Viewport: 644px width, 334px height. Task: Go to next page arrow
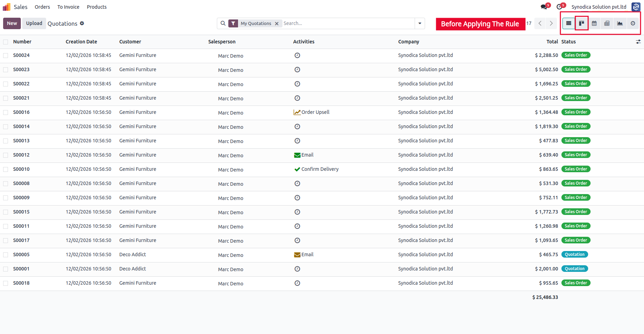coord(551,23)
